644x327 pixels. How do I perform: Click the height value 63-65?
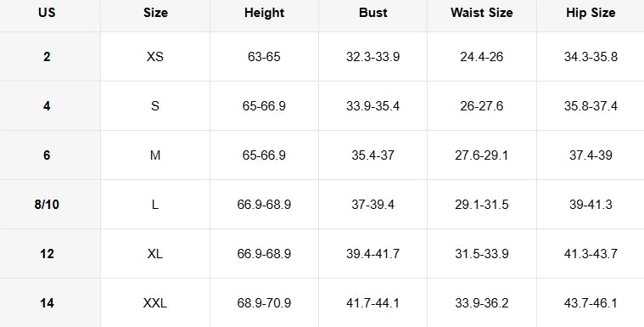264,57
